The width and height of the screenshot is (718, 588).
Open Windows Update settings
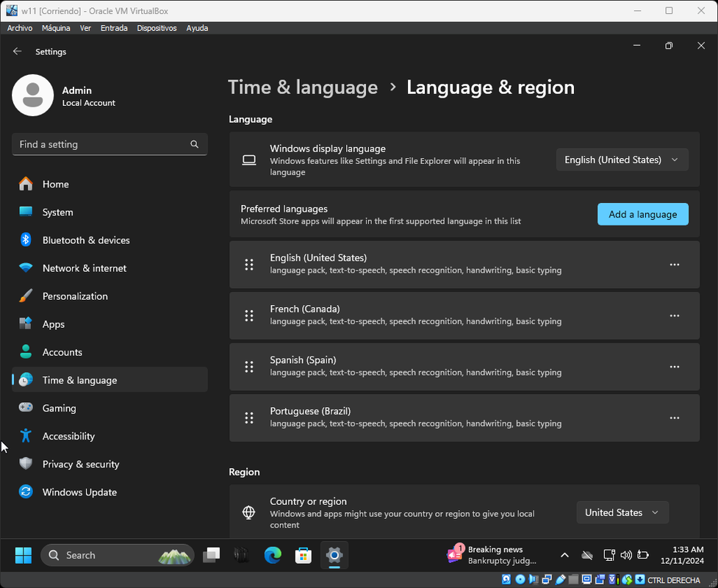pyautogui.click(x=110, y=492)
